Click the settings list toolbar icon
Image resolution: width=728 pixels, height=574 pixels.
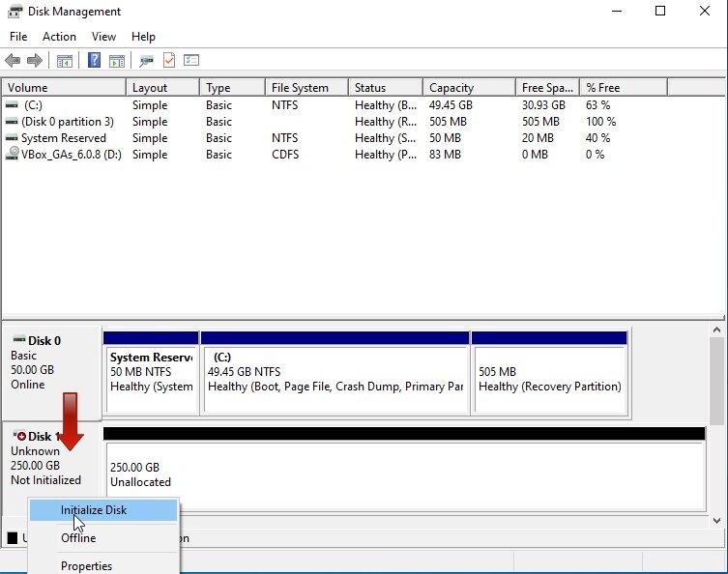(x=191, y=61)
